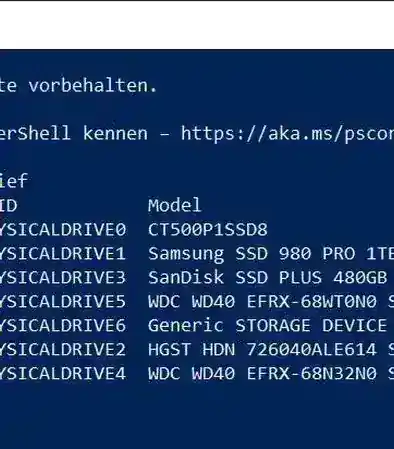Click empty console area below drive list
The image size is (394, 449).
pyautogui.click(x=197, y=415)
